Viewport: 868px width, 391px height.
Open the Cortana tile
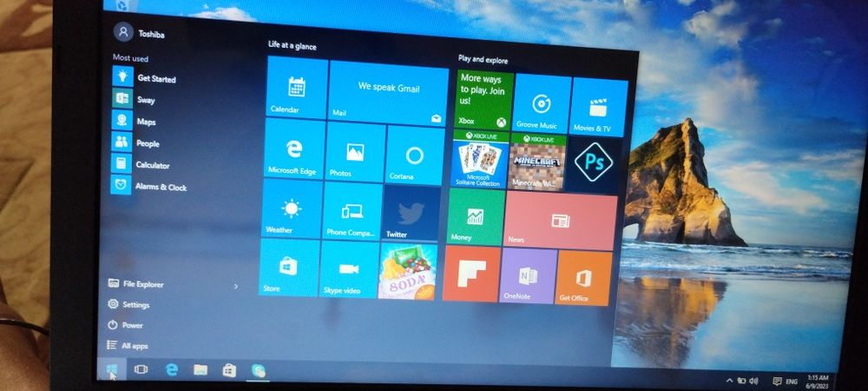click(414, 156)
